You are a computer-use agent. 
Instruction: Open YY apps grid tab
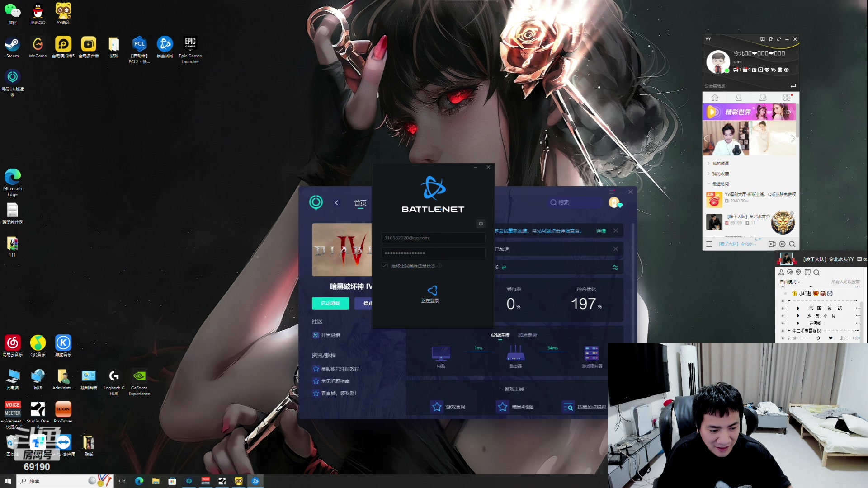[787, 98]
